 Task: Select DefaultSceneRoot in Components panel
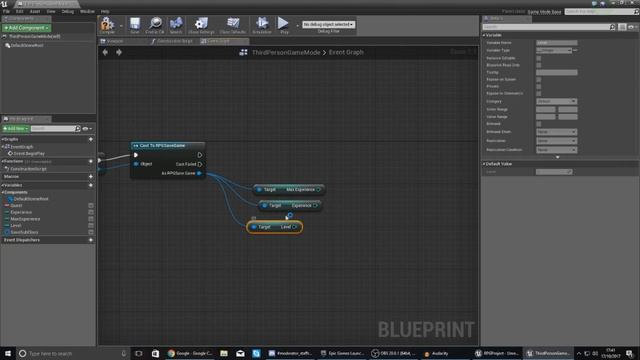tap(27, 45)
